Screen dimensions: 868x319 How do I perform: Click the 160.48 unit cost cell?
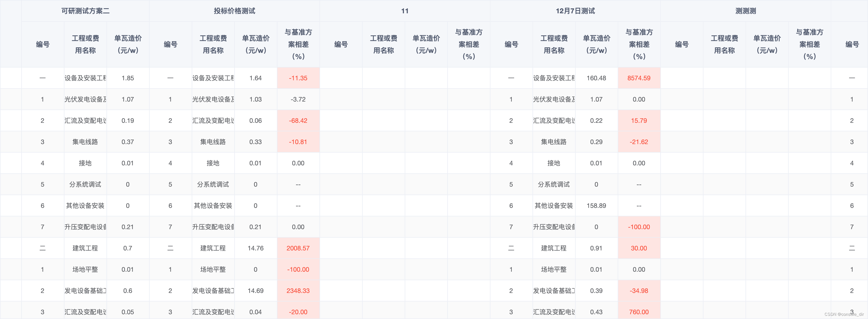point(596,78)
